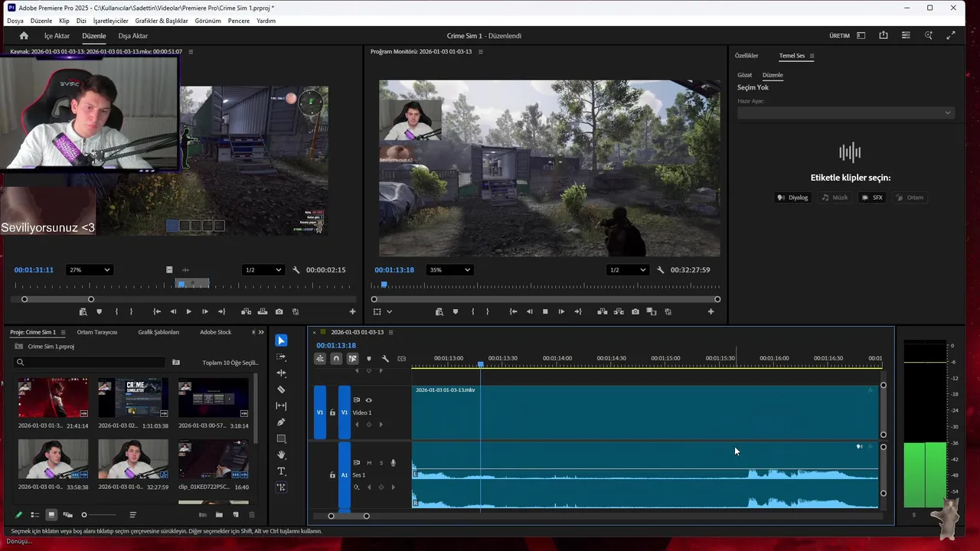Viewport: 980px width, 551px height.
Task: Select the Razor tool
Action: click(x=281, y=390)
